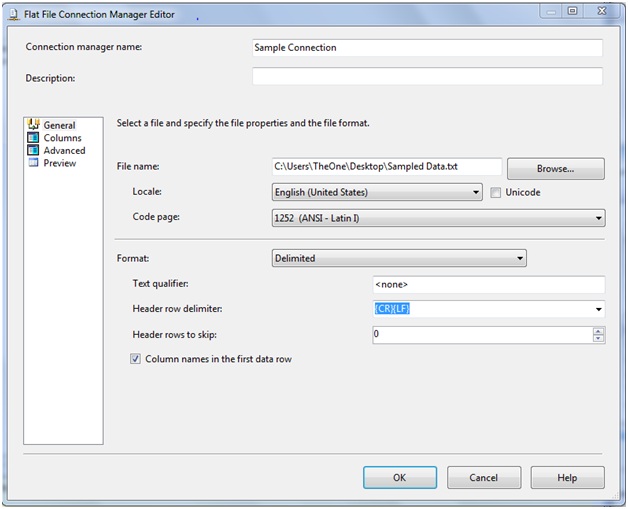Image resolution: width=628 pixels, height=509 pixels.
Task: Open the Format dropdown showing Delimited
Action: pos(520,258)
